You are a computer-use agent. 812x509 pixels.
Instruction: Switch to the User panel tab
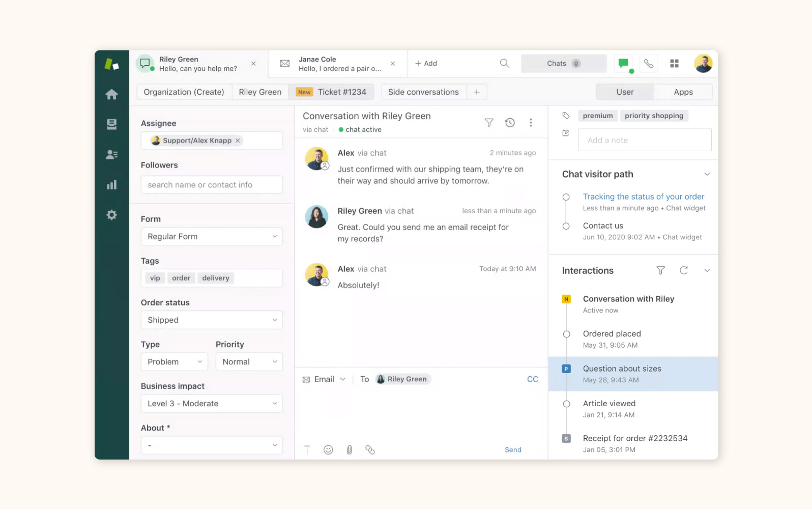[x=625, y=92]
